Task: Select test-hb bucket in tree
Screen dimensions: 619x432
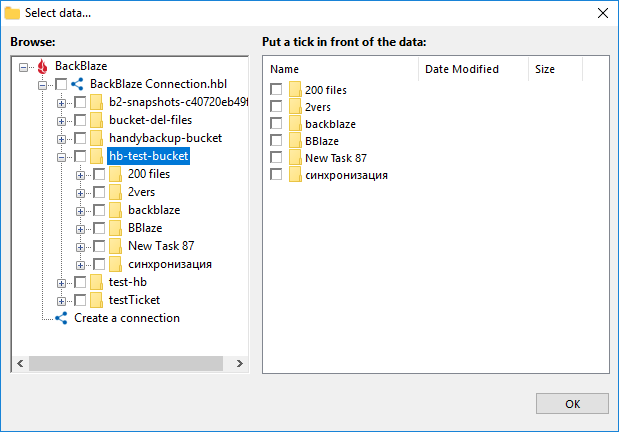Action: point(128,282)
